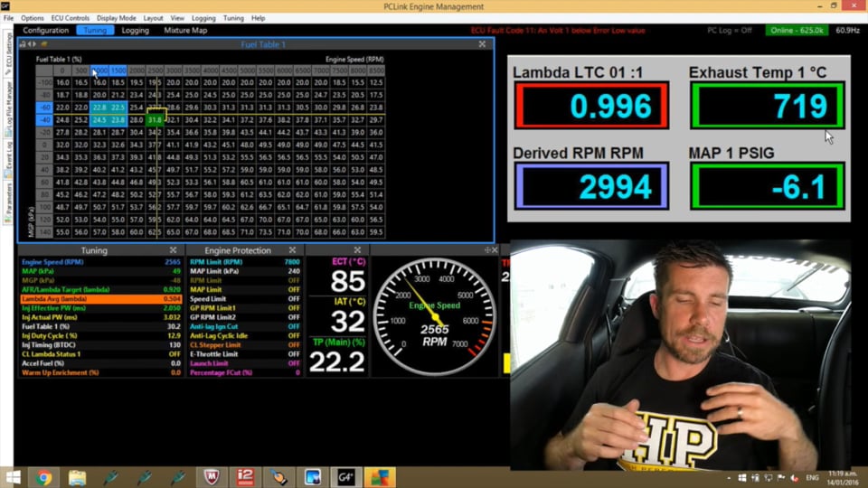This screenshot has width=868, height=488.
Task: Select the 23.8 cell in -40 row
Action: tap(118, 119)
